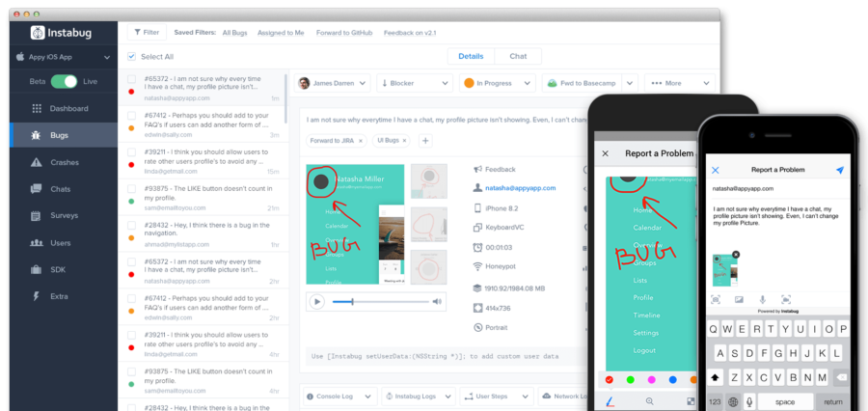The height and width of the screenshot is (411, 868).
Task: Click the memory usage stack icon
Action: (x=477, y=288)
